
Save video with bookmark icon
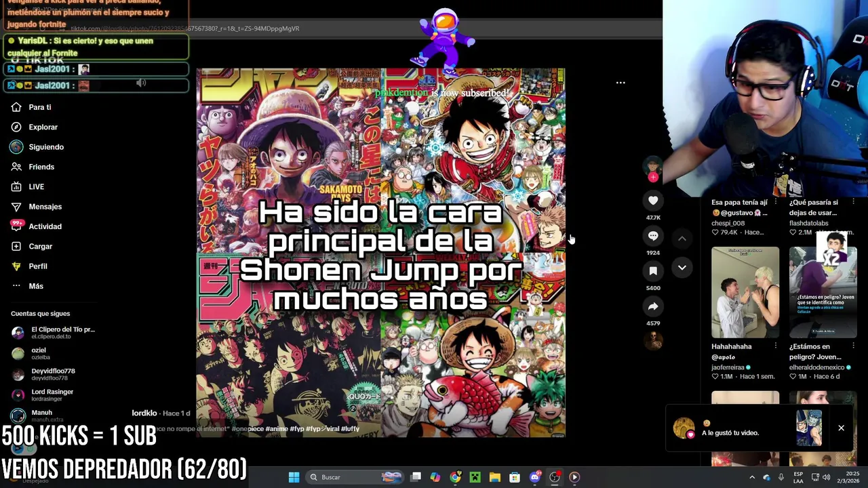[x=653, y=271]
